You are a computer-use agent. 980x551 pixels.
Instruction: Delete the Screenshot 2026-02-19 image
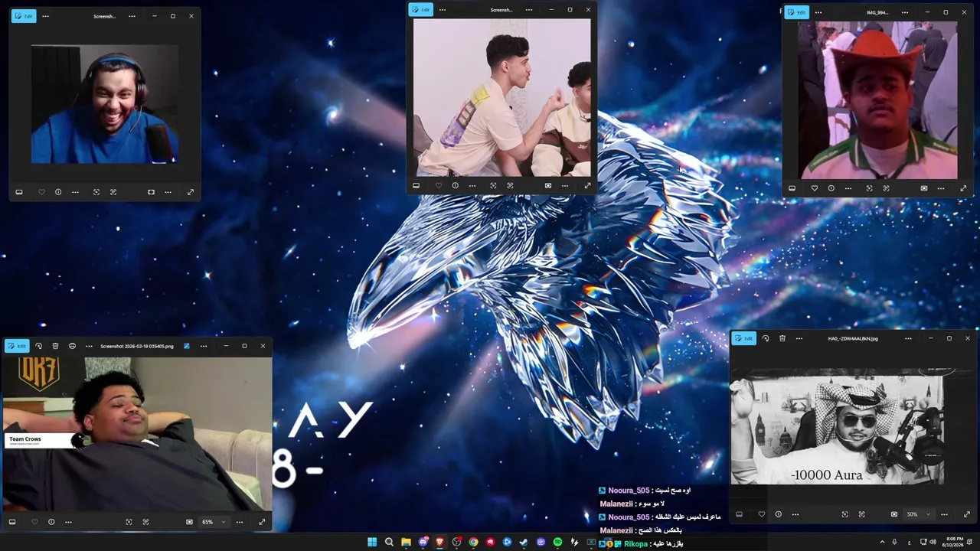pyautogui.click(x=55, y=346)
